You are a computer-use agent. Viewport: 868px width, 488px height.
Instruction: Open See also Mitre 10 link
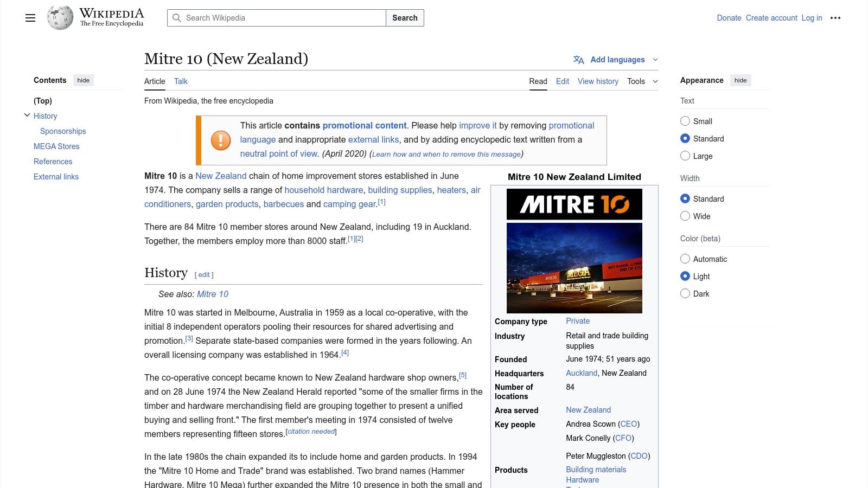(x=213, y=294)
